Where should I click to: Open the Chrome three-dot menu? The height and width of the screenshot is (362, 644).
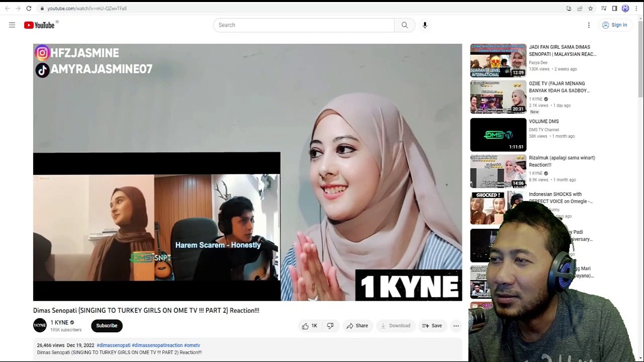point(636,9)
